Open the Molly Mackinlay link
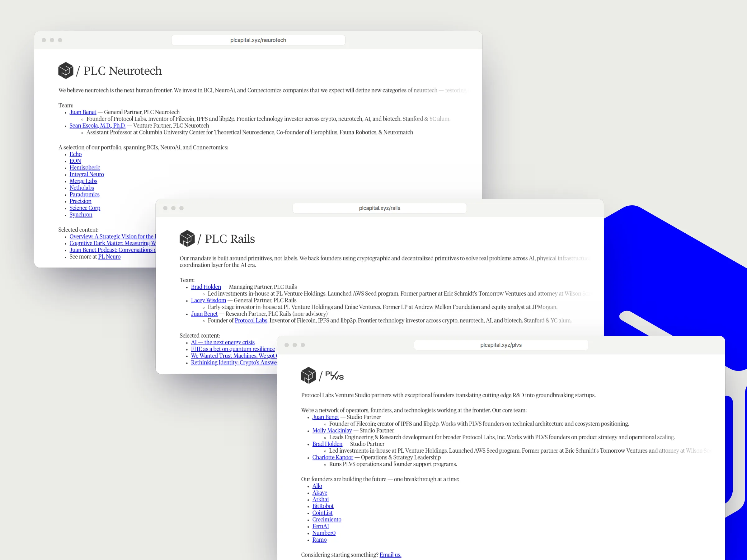The height and width of the screenshot is (560, 747). pyautogui.click(x=332, y=431)
